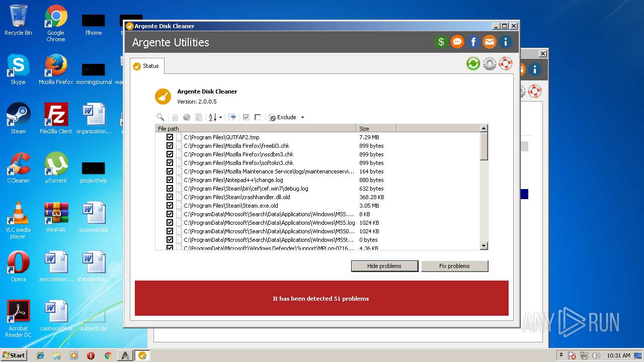This screenshot has width=644, height=362.
Task: Uncheck the nssdbm3.chk file checkbox
Action: coord(170,154)
